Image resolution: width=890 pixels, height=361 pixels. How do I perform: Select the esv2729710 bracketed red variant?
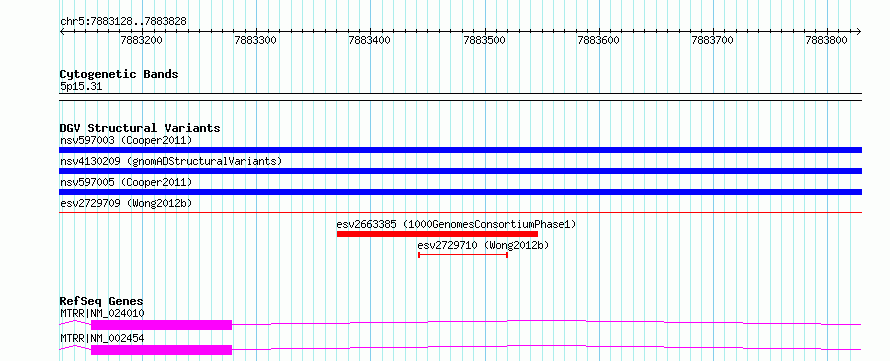(463, 255)
